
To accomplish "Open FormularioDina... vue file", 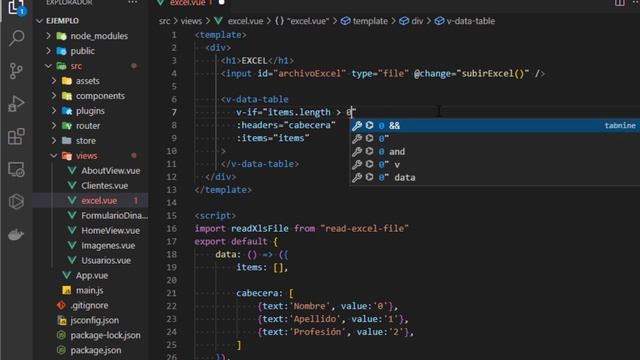I will point(114,216).
